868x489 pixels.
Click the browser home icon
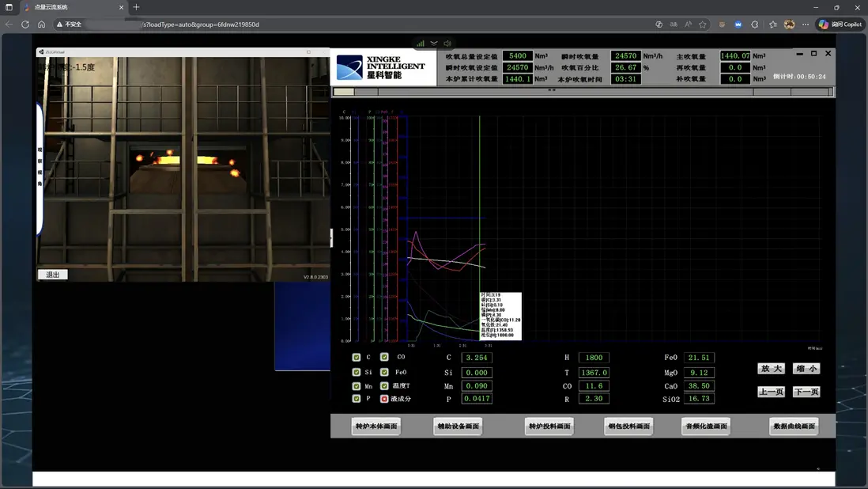coord(42,25)
